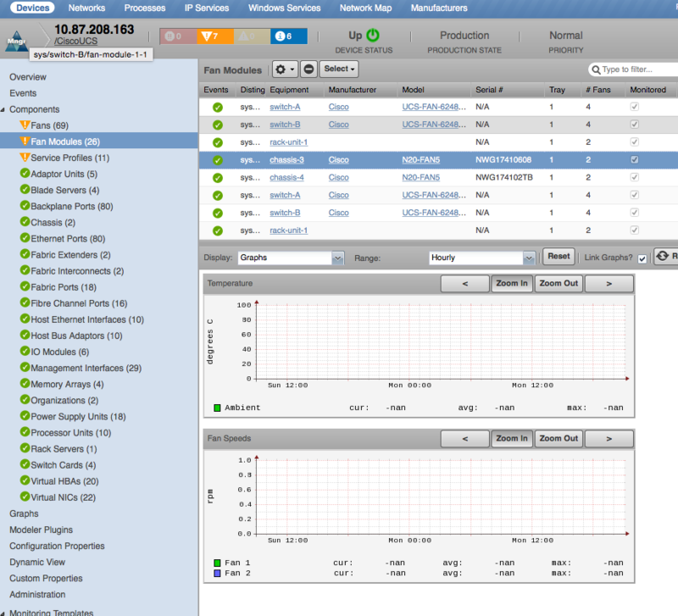Click the green check icon beside Memory Arrays
The width and height of the screenshot is (678, 616).
pyautogui.click(x=25, y=384)
